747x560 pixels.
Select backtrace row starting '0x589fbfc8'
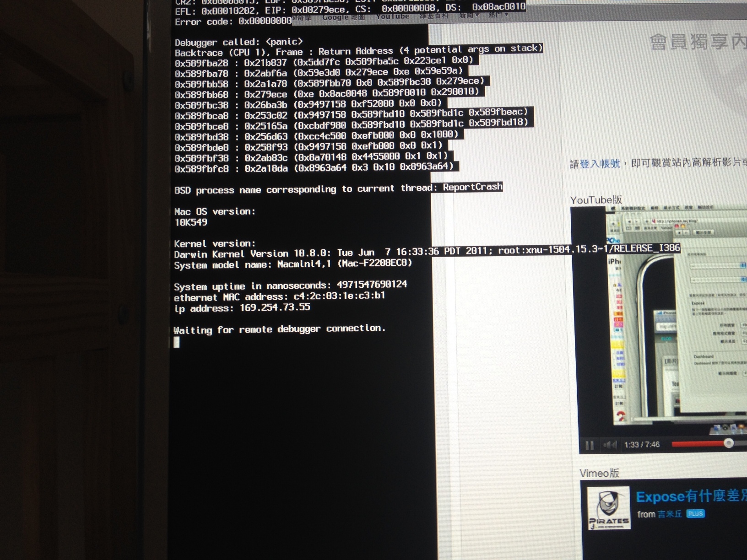[314, 167]
